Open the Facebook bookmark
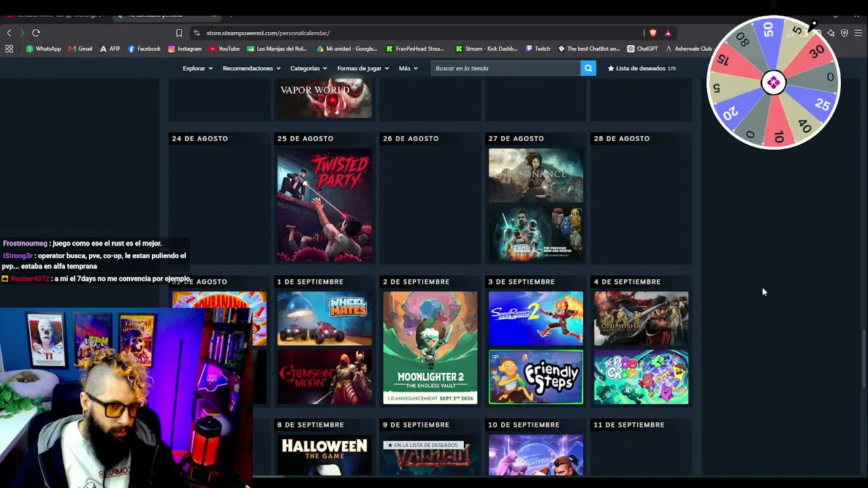Screen dimensions: 868x488 (144, 49)
